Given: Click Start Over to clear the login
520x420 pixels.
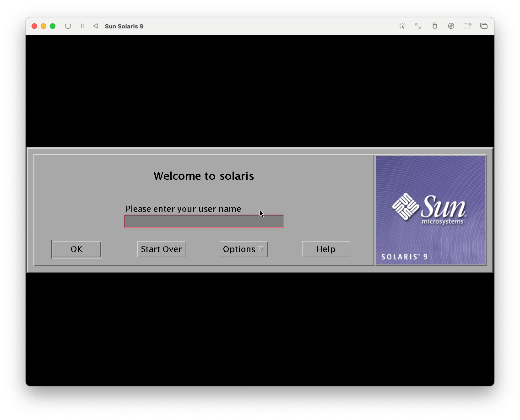Looking at the screenshot, I should [x=161, y=249].
